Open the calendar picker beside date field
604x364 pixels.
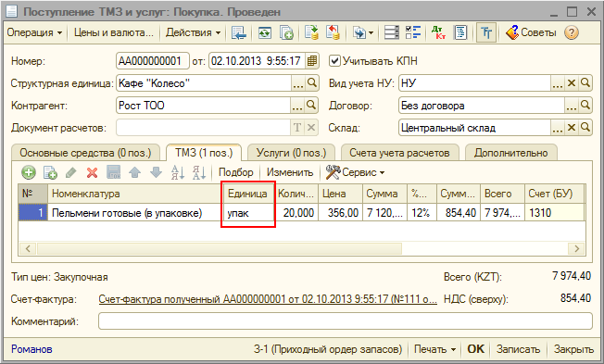[311, 61]
